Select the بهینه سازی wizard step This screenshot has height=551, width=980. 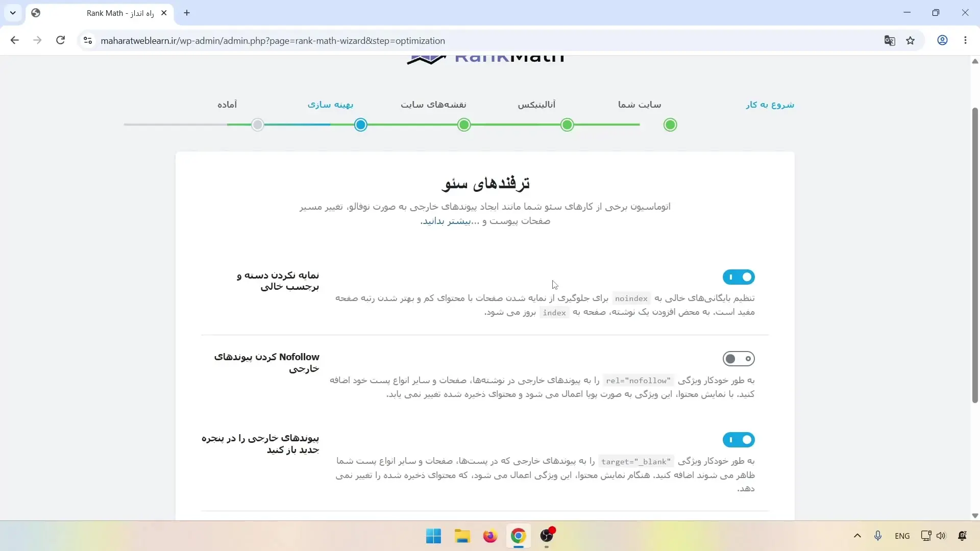[x=330, y=105]
